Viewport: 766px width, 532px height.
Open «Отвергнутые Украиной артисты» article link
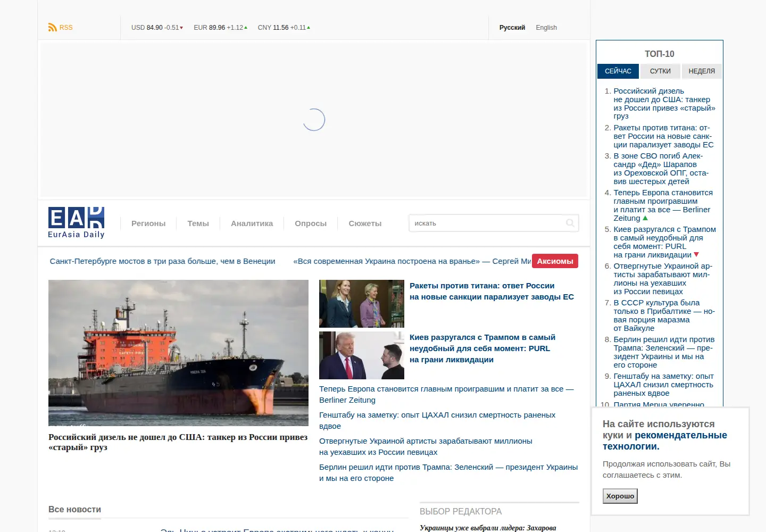coord(426,447)
